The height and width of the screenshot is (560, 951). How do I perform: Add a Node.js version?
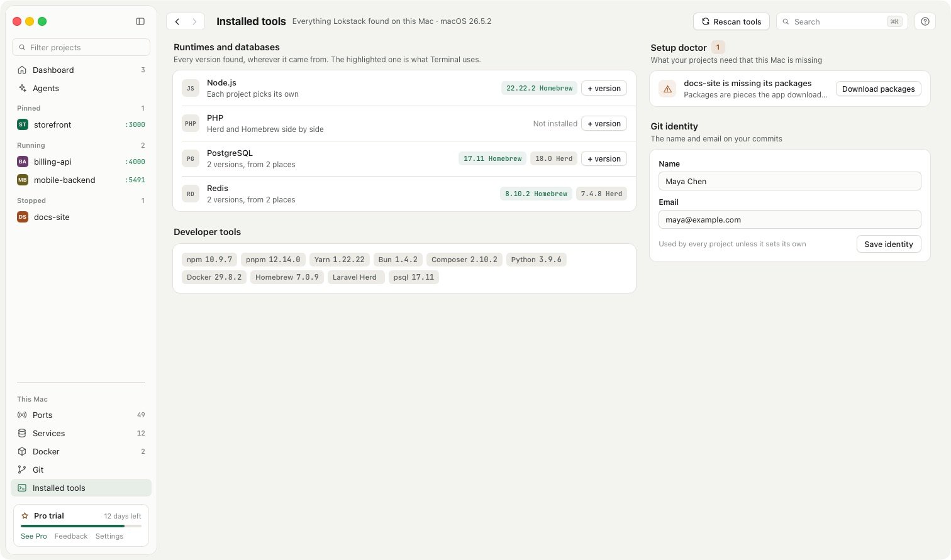pos(604,89)
